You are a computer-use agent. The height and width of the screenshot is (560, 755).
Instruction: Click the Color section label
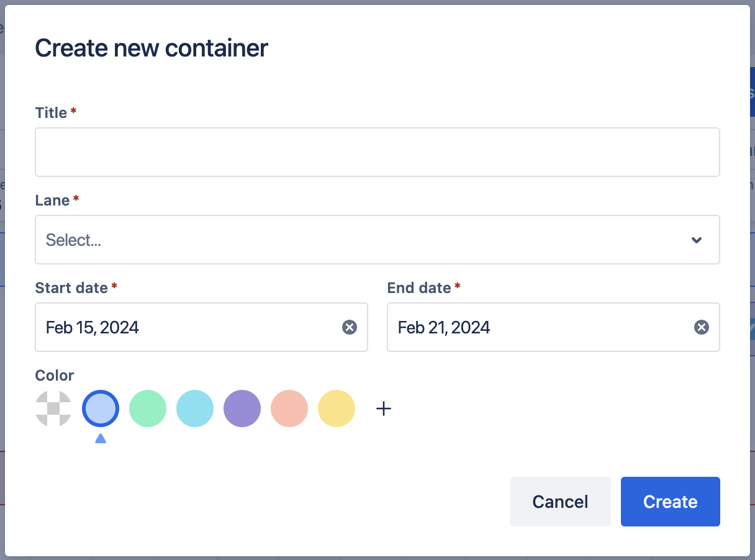(x=55, y=375)
